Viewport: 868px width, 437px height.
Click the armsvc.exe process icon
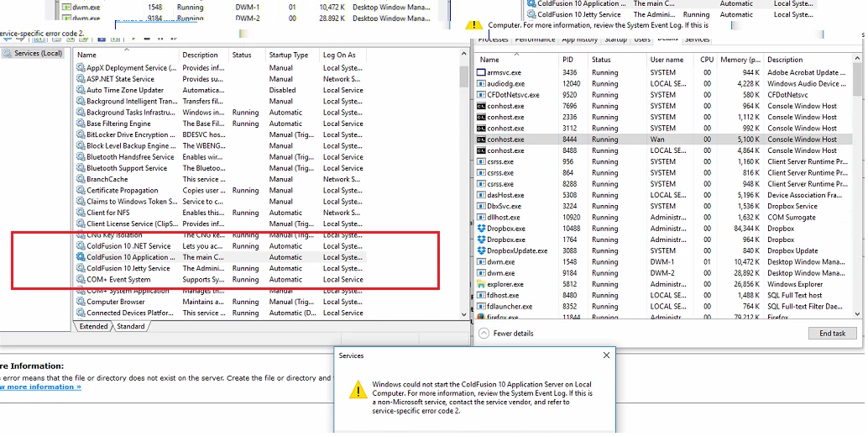[x=481, y=72]
